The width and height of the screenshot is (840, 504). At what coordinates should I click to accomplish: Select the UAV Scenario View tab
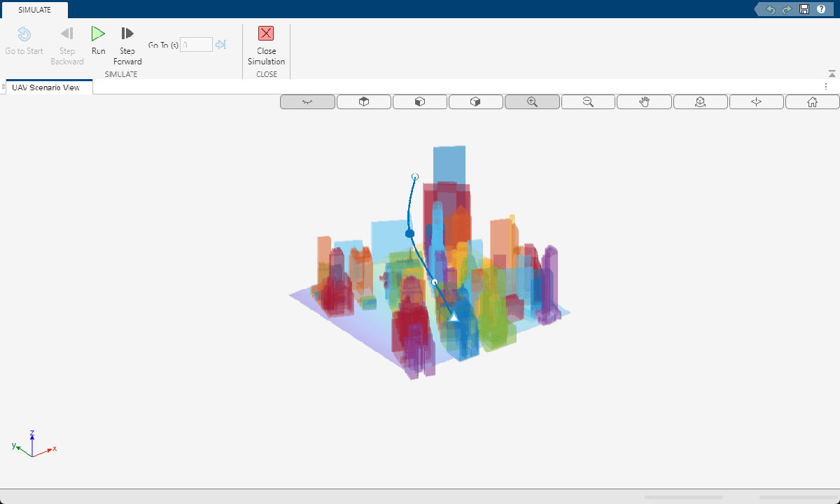(x=45, y=87)
